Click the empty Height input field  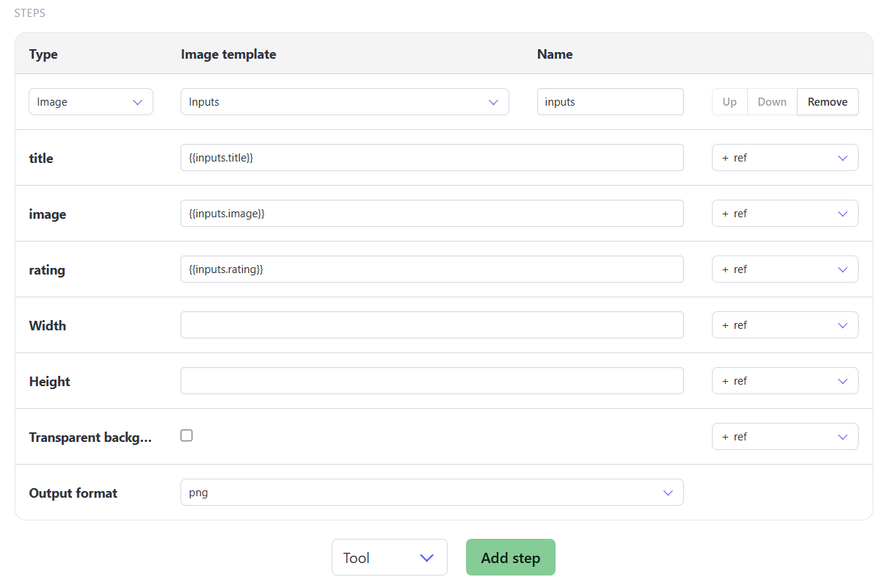coord(432,381)
